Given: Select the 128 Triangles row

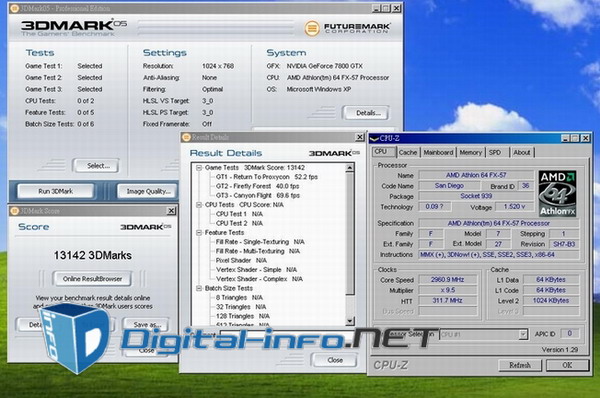Looking at the screenshot, I should pos(243,316).
